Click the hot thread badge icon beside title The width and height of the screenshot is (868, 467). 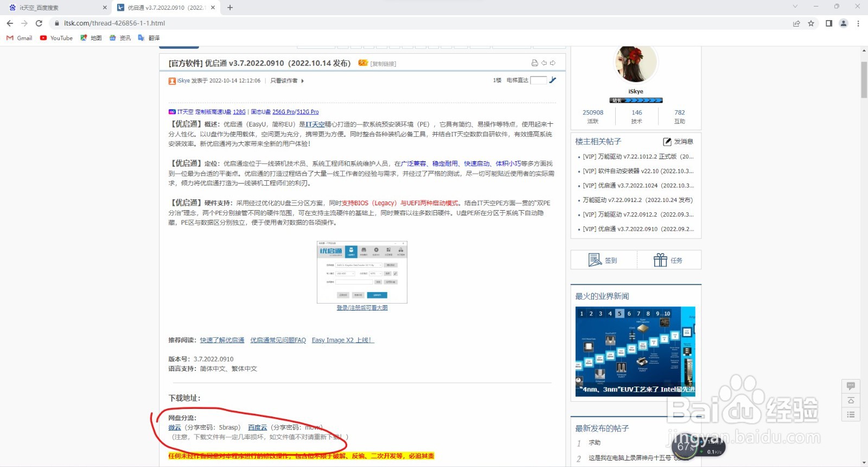click(x=363, y=63)
